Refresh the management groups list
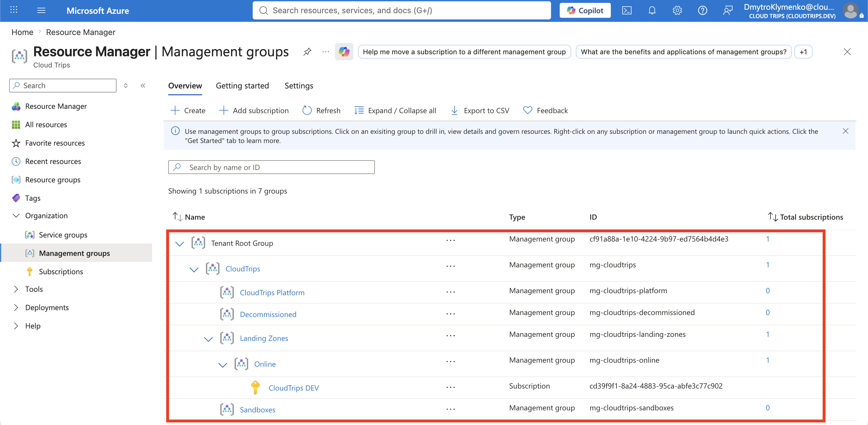The width and height of the screenshot is (868, 425). 321,111
